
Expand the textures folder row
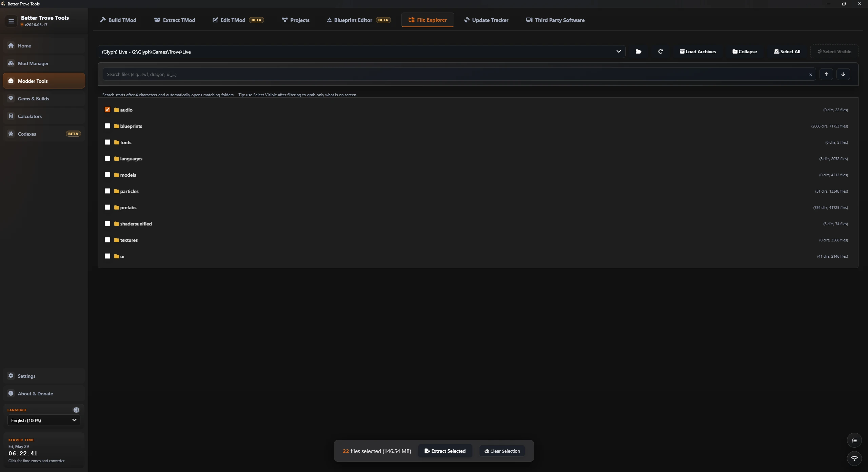(x=478, y=240)
